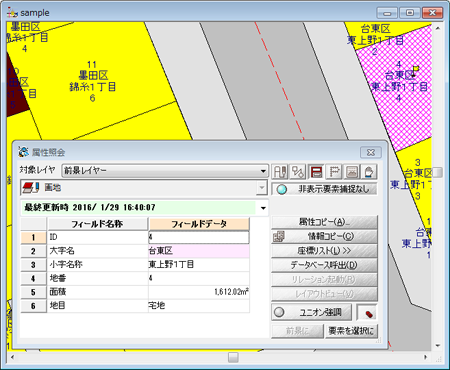Click the 情報コピー(C) button
Screen dimensions: 450x370
point(325,236)
